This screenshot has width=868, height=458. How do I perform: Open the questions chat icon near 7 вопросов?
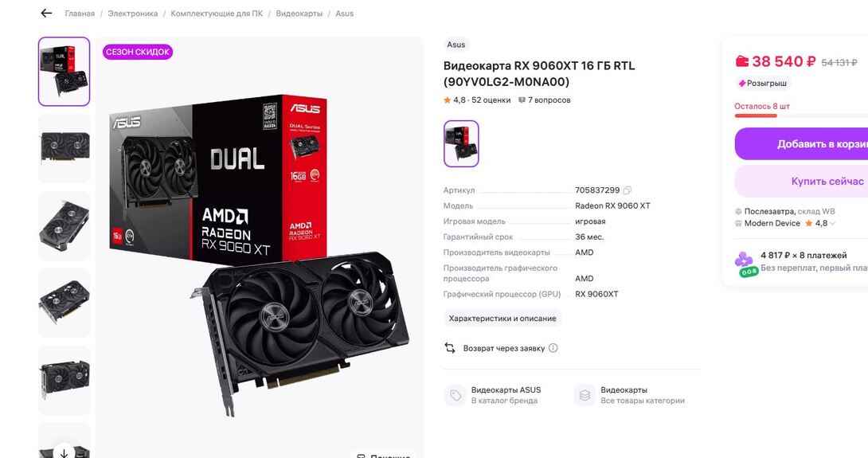click(x=522, y=100)
